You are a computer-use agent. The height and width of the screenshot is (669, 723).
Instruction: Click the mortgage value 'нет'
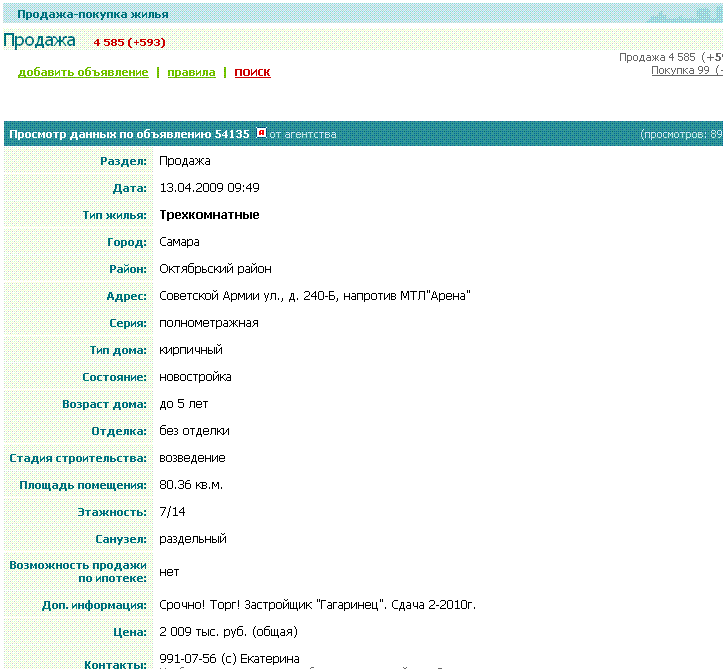click(169, 572)
